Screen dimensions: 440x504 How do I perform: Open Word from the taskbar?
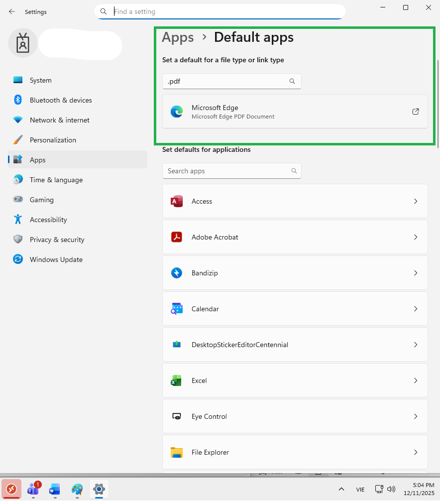point(55,490)
